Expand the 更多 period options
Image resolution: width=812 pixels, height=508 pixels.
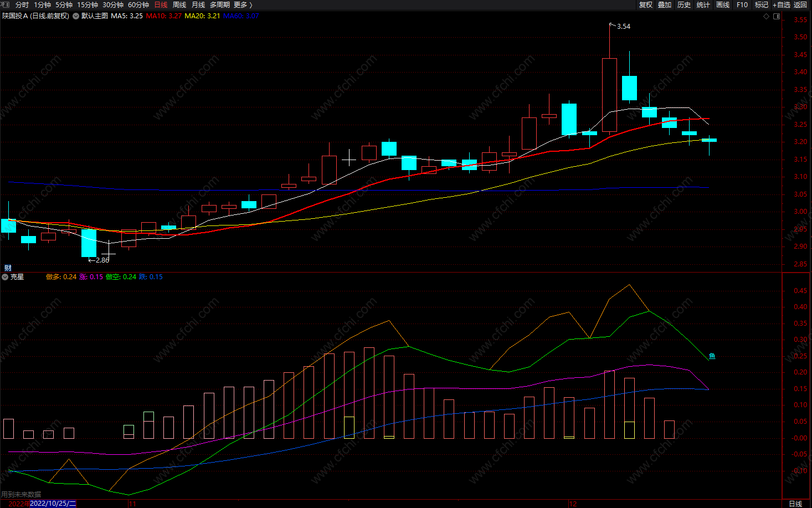tap(243, 4)
